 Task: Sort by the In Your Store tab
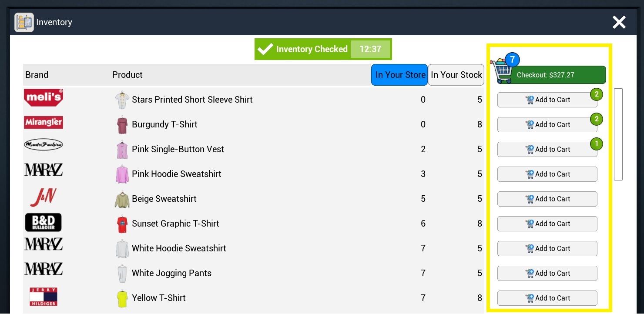tap(399, 75)
